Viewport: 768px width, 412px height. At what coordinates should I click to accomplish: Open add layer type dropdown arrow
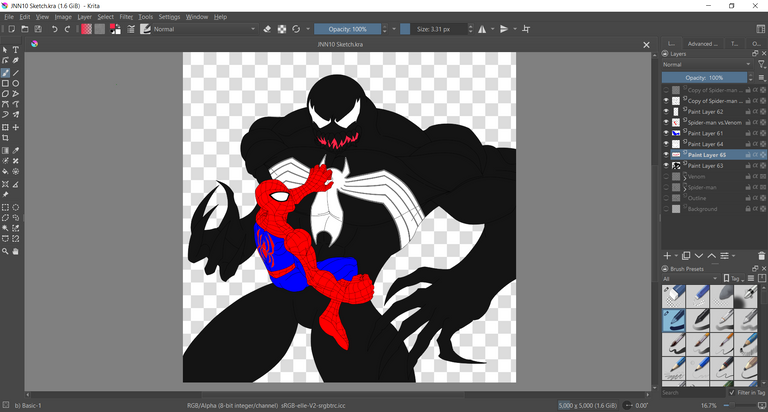coord(676,256)
